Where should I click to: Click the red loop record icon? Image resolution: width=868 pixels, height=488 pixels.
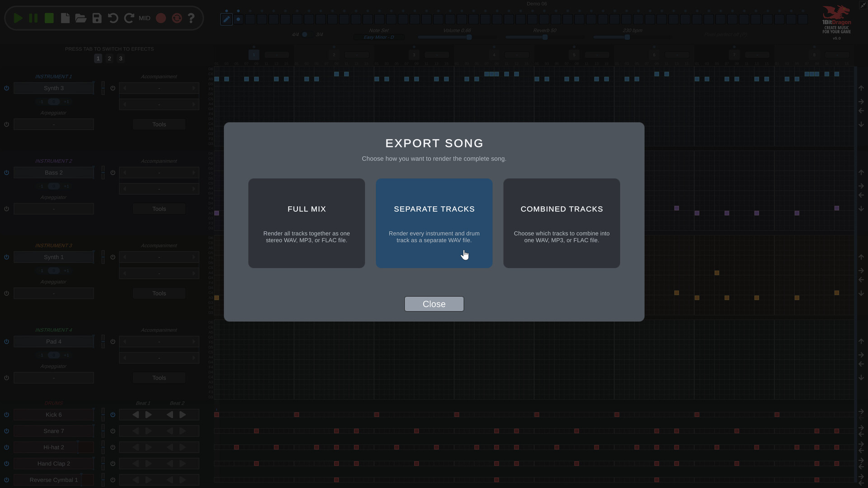click(x=177, y=18)
